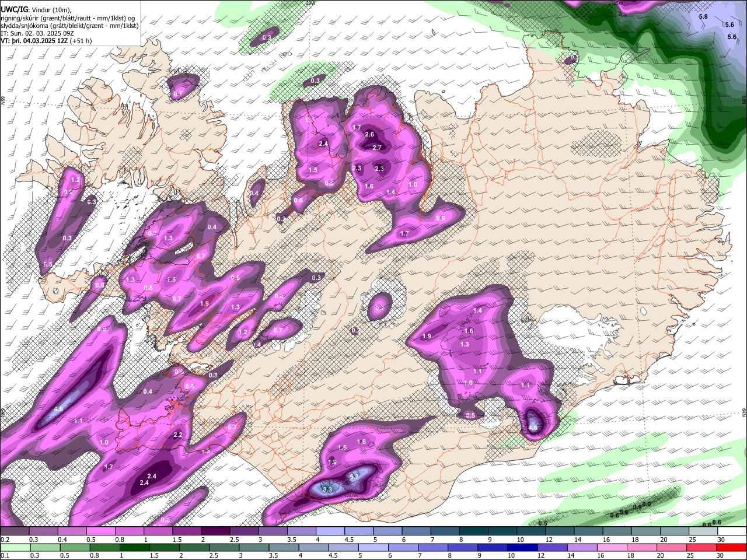Screen dimensions: 747x560
Task: Click the darkest green 1 swatch in rain legend
Action: click(134, 547)
